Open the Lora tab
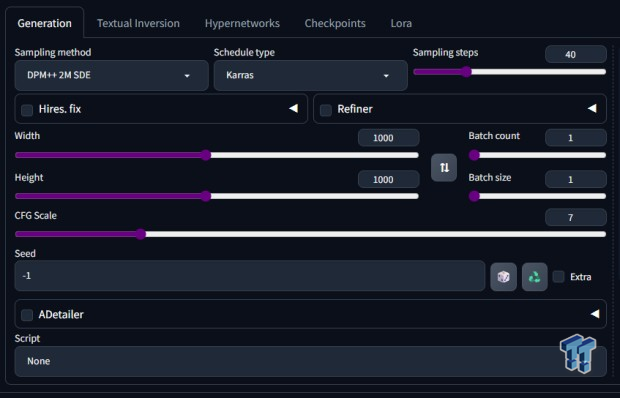The width and height of the screenshot is (620, 398). 401,23
